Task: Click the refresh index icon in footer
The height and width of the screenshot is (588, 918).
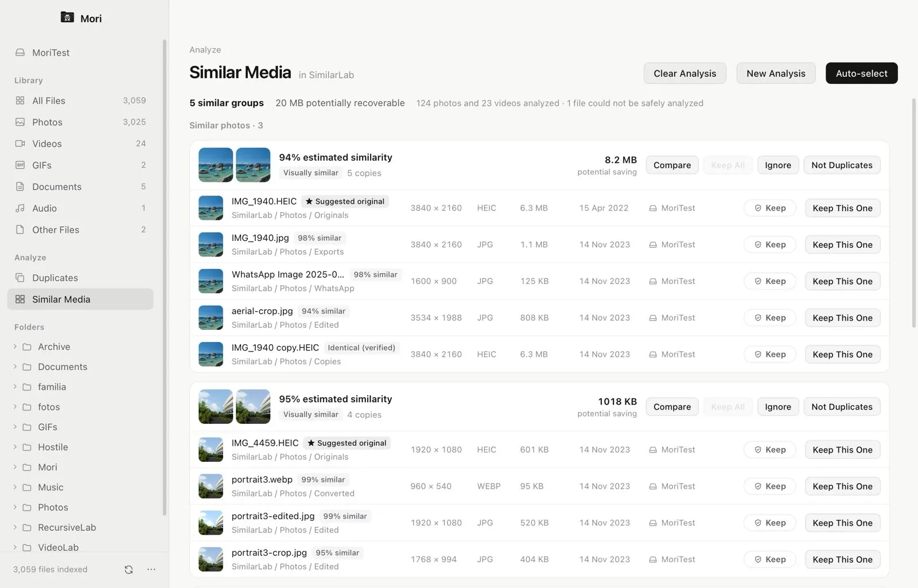Action: (x=129, y=570)
